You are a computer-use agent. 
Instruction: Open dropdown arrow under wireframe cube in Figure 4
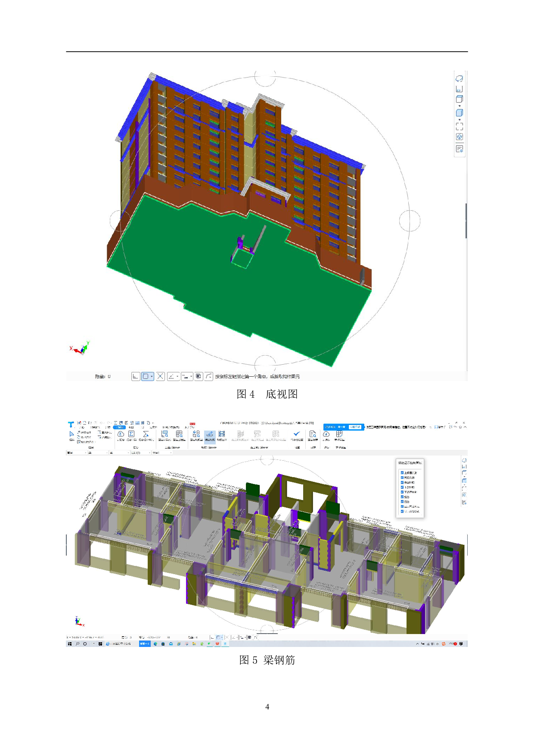(459, 106)
